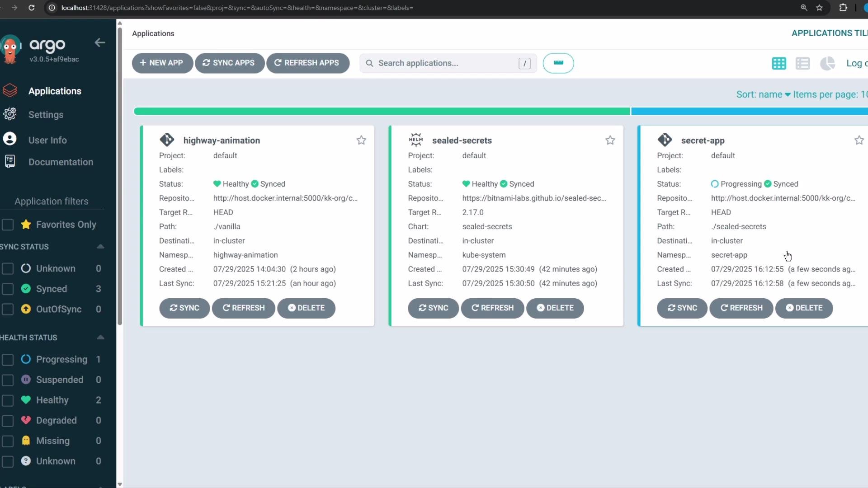Image resolution: width=868 pixels, height=488 pixels.
Task: Click the Argo octopus logo
Action: click(11, 49)
